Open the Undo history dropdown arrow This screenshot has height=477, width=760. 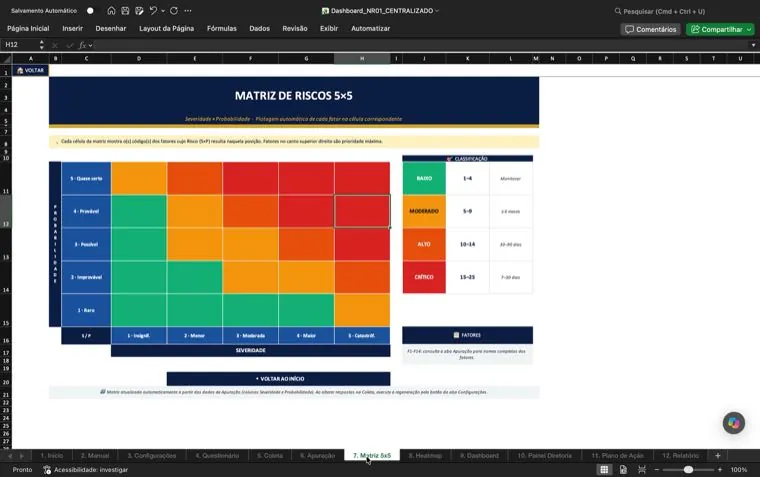163,11
